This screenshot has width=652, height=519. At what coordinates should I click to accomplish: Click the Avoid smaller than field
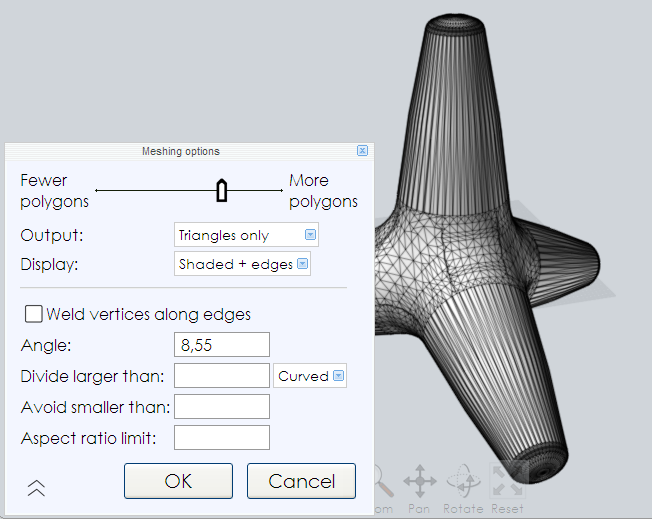click(222, 407)
